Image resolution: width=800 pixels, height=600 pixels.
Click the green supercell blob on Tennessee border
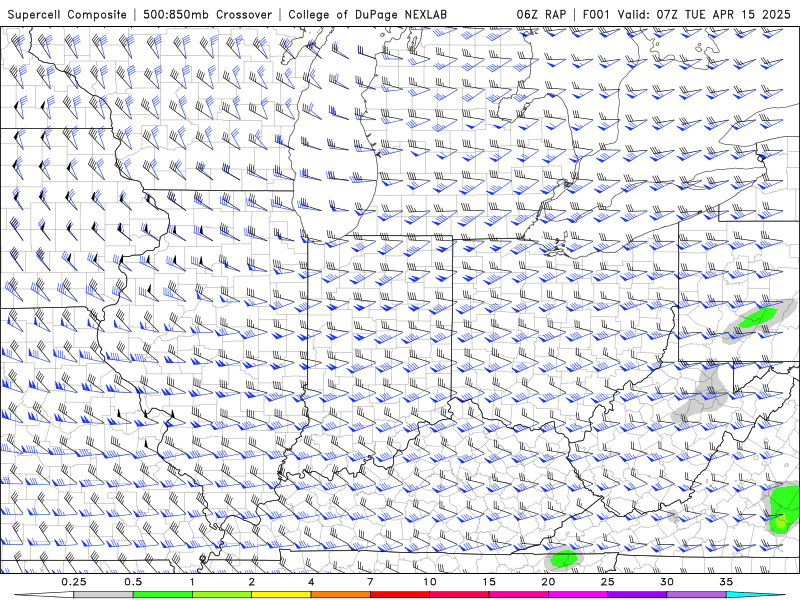click(564, 558)
